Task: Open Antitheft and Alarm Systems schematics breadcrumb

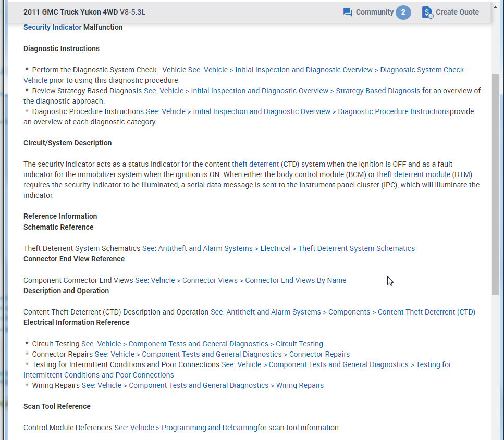Action: click(x=205, y=248)
